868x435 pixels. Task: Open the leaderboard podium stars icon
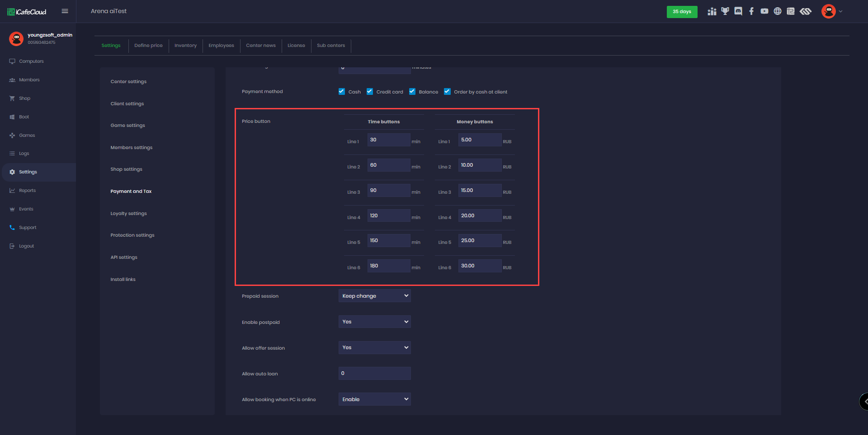coord(712,11)
